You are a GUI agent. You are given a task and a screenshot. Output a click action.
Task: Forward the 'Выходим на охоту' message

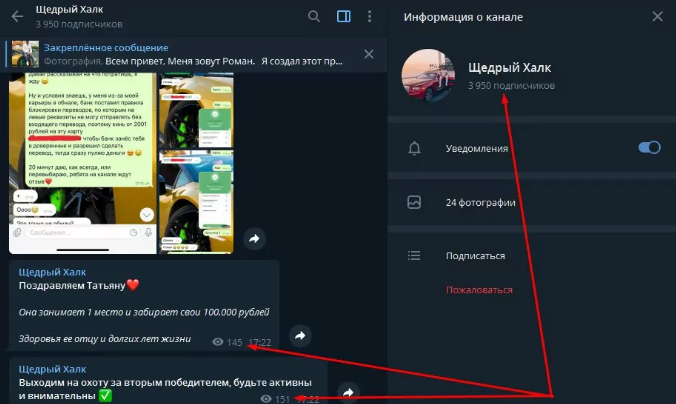point(346,391)
